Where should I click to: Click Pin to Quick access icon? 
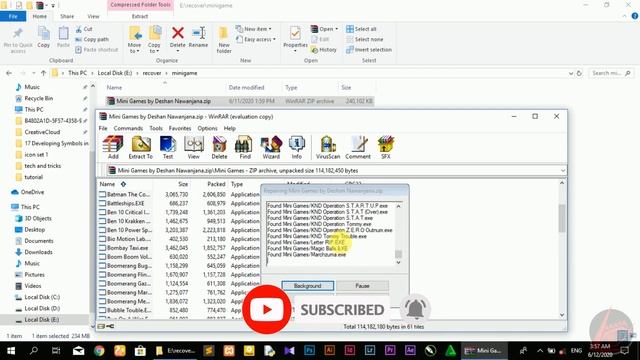[18, 40]
